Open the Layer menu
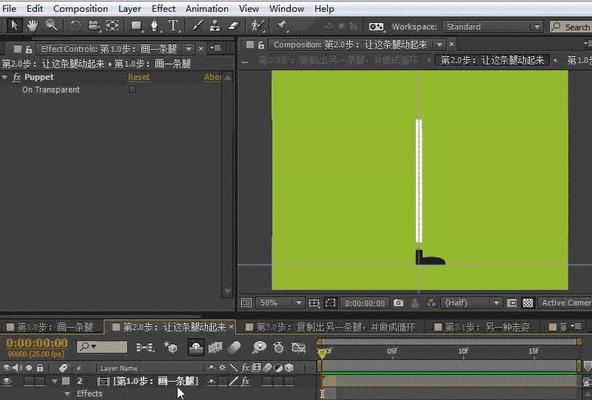The height and width of the screenshot is (400, 592). pyautogui.click(x=130, y=8)
